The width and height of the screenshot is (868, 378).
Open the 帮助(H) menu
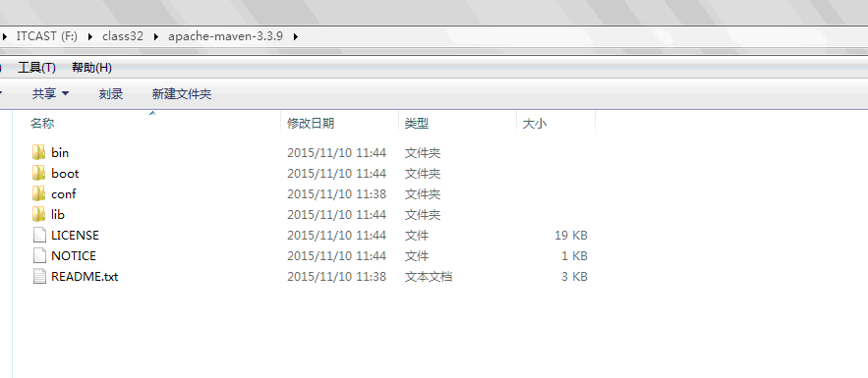pos(91,68)
